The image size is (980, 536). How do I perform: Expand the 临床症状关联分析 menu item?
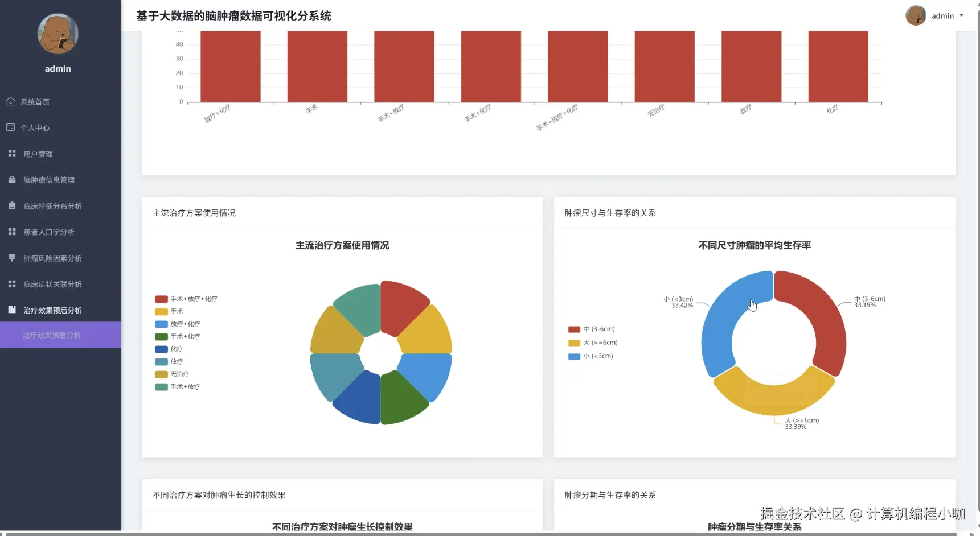pyautogui.click(x=52, y=284)
